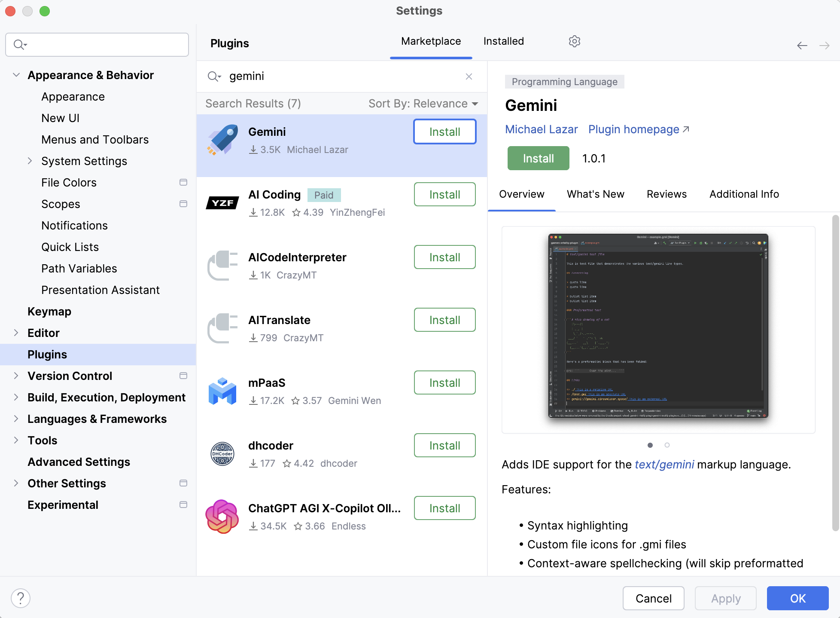Screen dimensions: 840x618
Task: Select the first screenshot carousel dot
Action: pos(650,445)
